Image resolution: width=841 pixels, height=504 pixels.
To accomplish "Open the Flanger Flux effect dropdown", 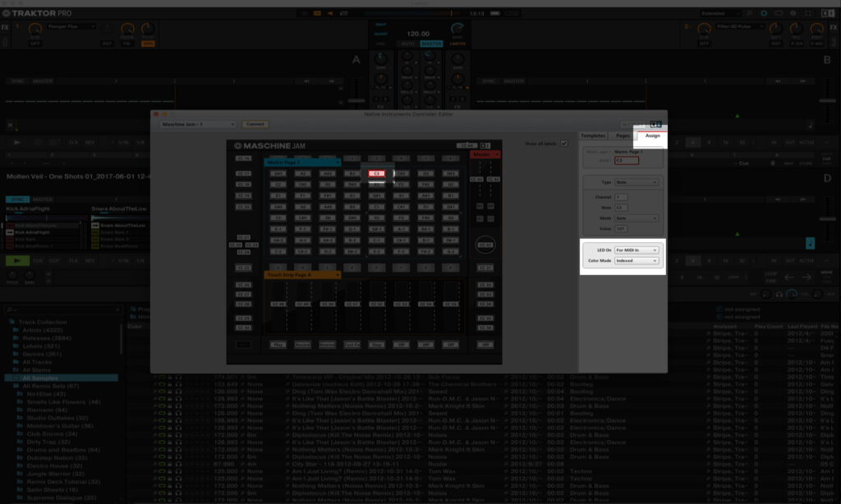I will click(71, 26).
